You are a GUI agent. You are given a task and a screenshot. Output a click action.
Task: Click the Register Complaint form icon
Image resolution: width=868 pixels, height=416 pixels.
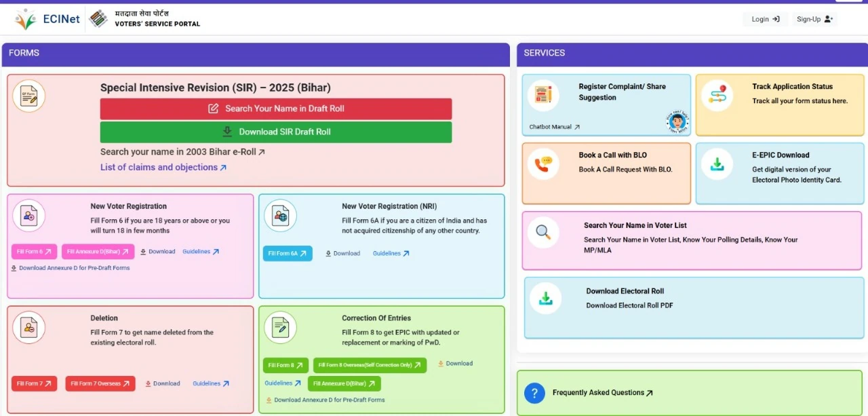[543, 96]
